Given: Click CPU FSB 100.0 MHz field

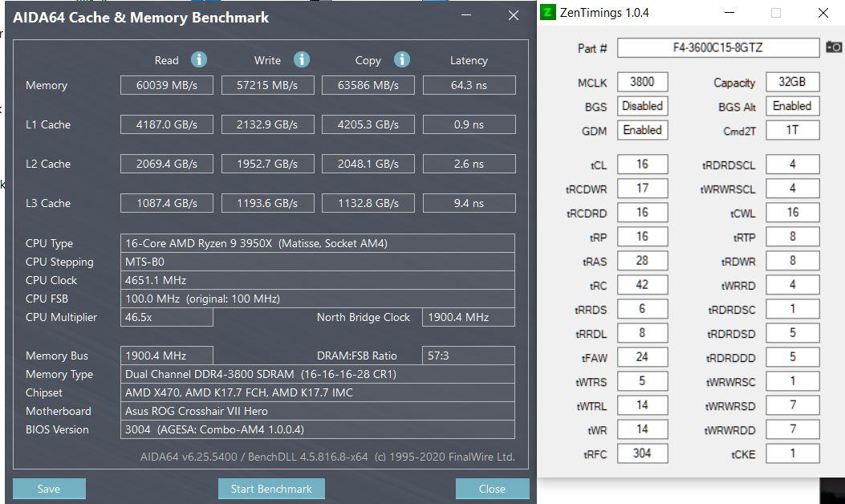Looking at the screenshot, I should coord(318,299).
